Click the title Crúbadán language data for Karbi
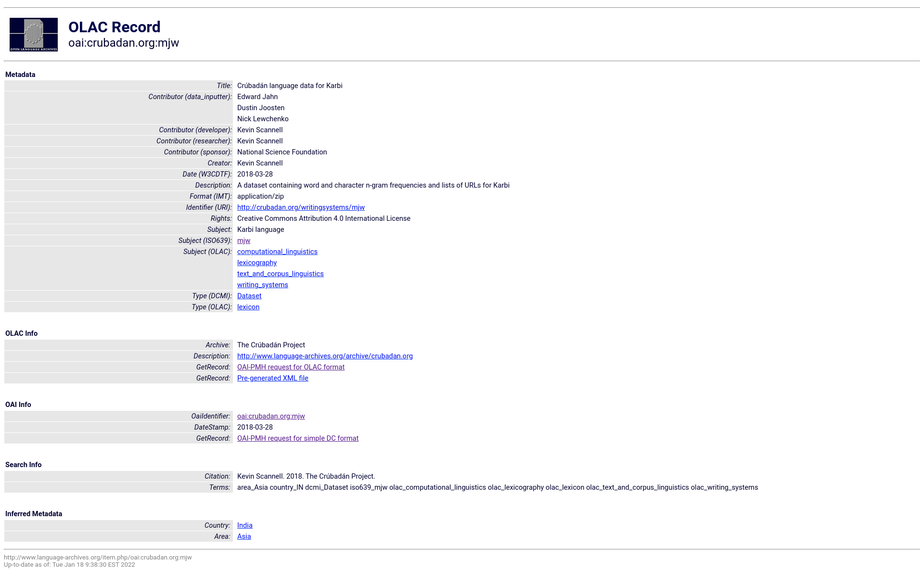The height and width of the screenshot is (572, 924). [x=290, y=86]
